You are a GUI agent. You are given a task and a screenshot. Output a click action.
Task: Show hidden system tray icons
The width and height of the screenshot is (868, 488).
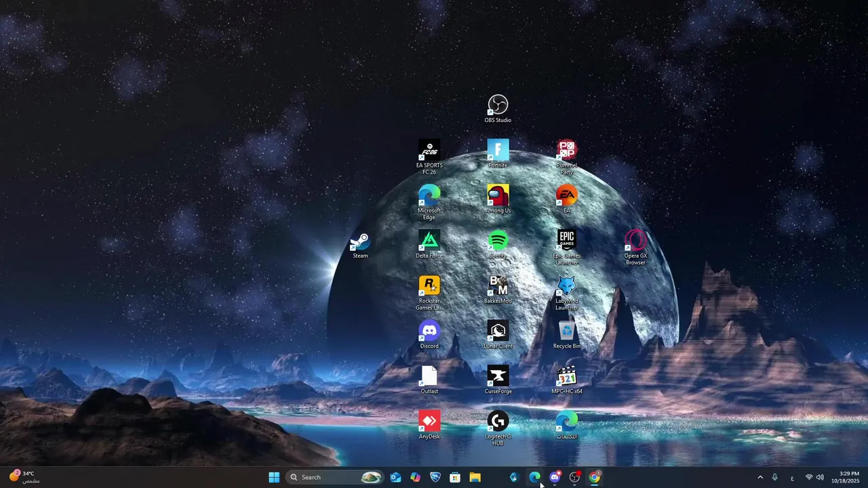tap(760, 477)
